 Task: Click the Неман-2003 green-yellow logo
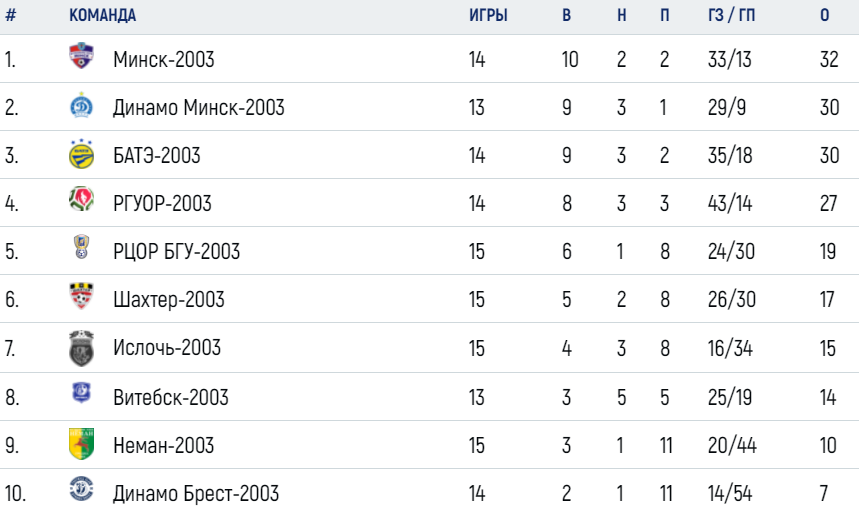(x=81, y=444)
